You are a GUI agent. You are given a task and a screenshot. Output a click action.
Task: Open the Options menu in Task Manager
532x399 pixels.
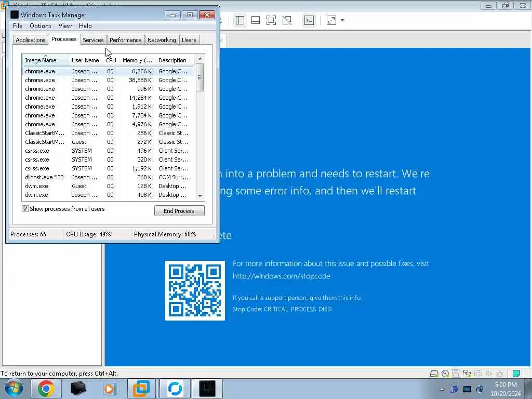click(41, 26)
